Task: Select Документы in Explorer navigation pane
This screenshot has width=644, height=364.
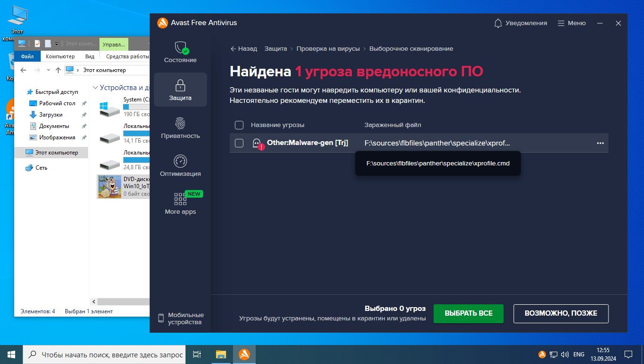Action: (x=54, y=126)
